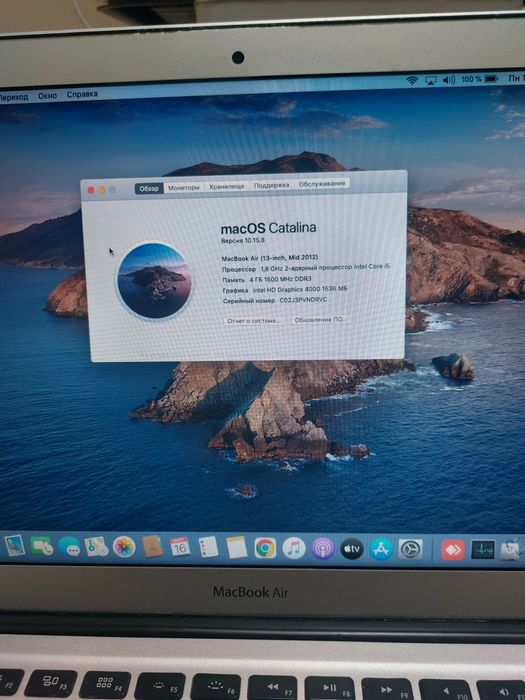Open the AirPlay display menu bar icon
525x700 pixels.
[430, 80]
